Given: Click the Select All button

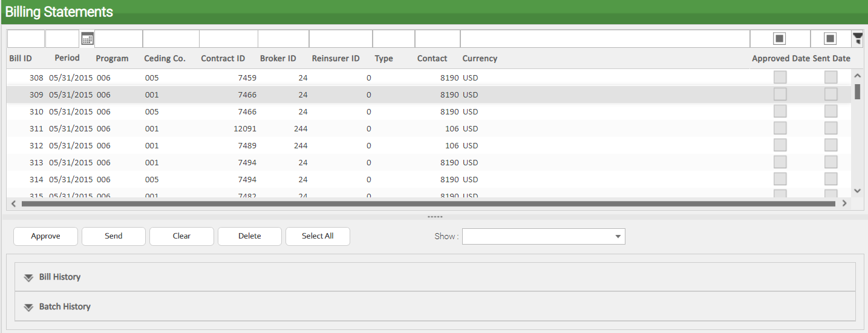Looking at the screenshot, I should tap(318, 236).
